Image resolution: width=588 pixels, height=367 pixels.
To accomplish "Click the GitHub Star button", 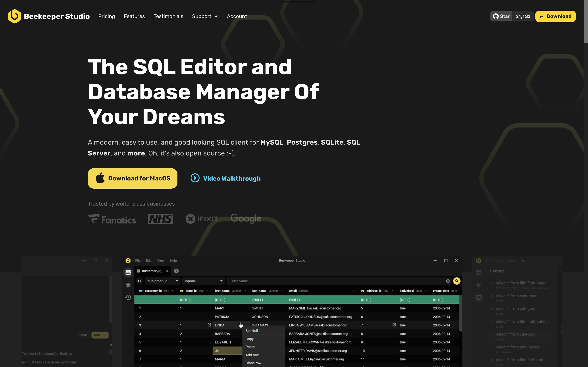I will click(501, 16).
